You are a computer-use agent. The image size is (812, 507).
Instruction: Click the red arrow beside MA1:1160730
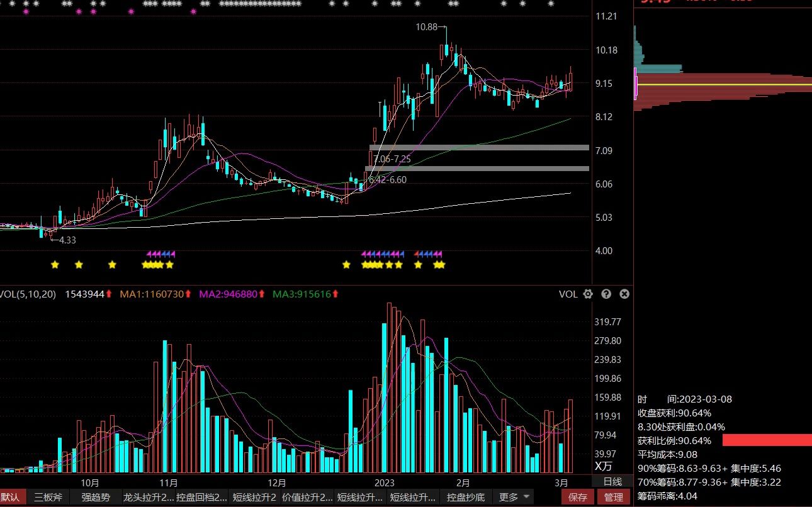(188, 294)
